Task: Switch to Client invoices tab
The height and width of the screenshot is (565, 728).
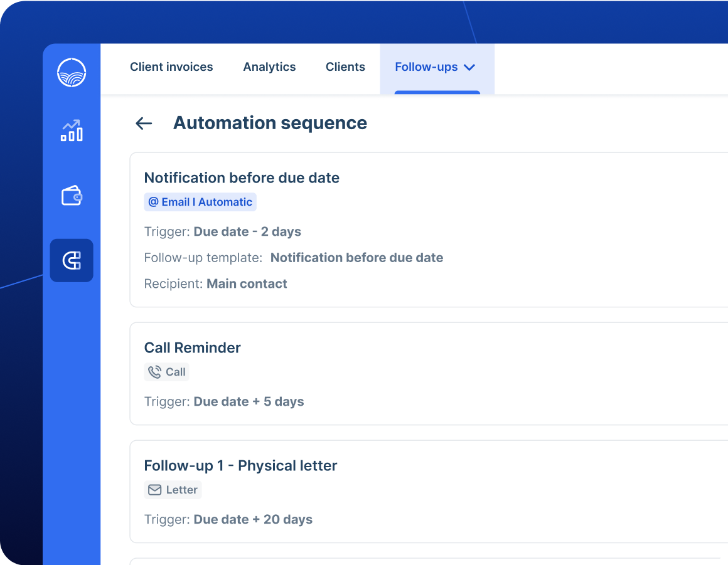Action: pyautogui.click(x=171, y=67)
